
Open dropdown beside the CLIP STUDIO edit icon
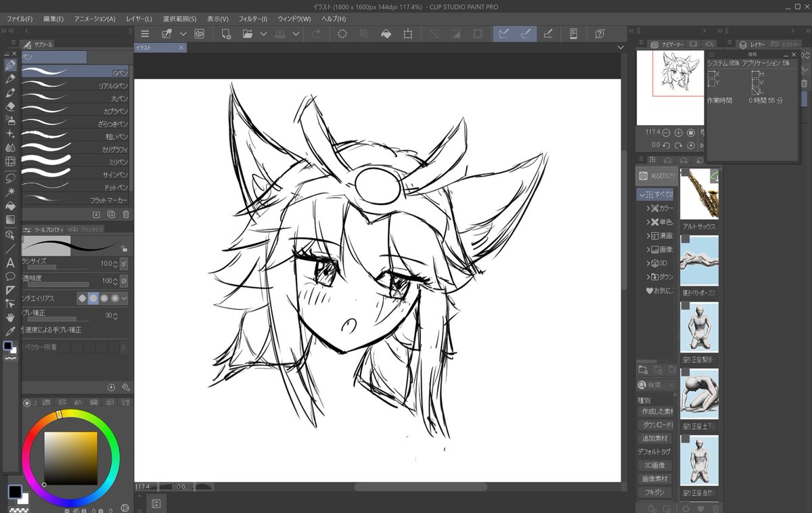183,34
